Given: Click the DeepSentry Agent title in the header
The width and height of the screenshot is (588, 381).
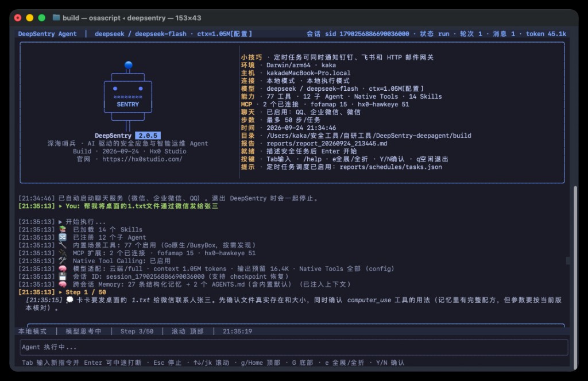Looking at the screenshot, I should point(47,34).
